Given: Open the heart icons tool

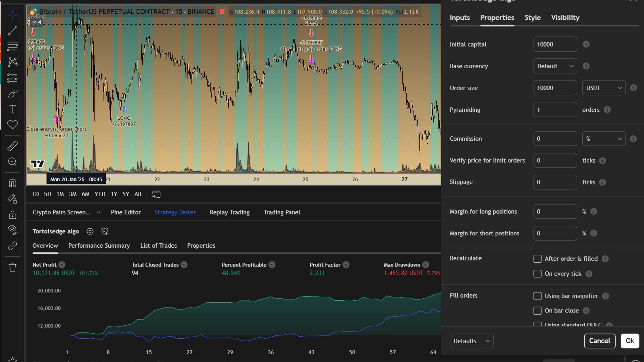Looking at the screenshot, I should tap(13, 125).
